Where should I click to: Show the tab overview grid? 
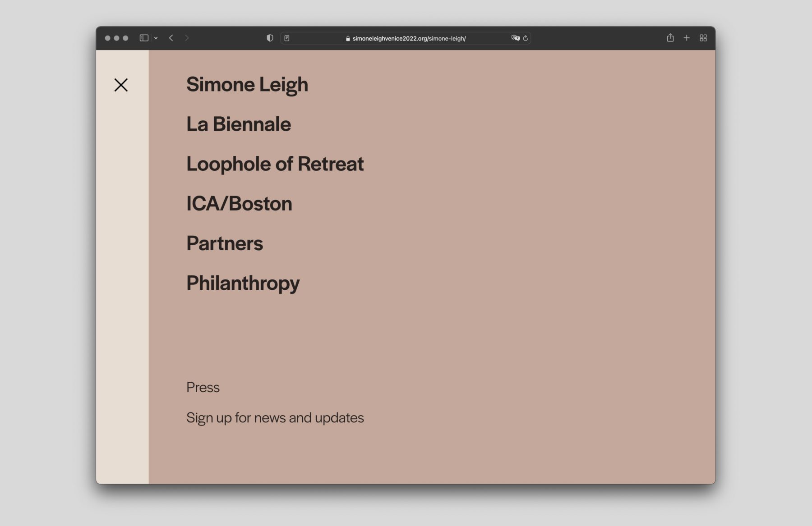[703, 38]
